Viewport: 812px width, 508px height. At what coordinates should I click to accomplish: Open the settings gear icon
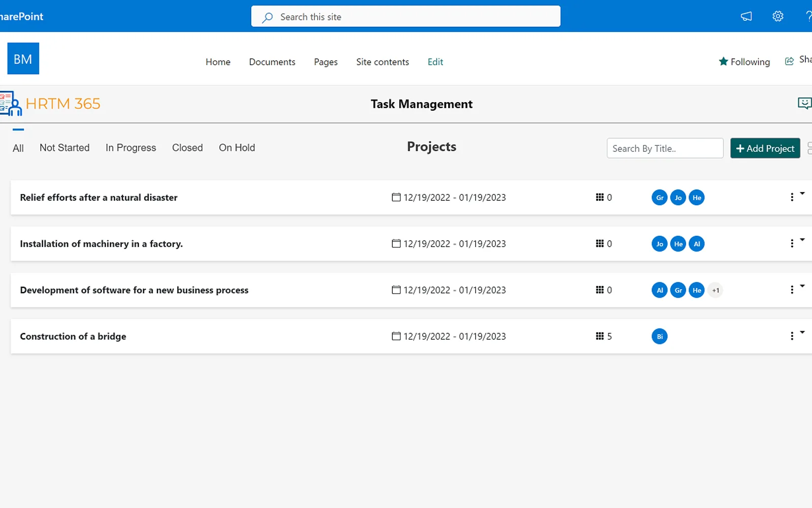tap(777, 16)
